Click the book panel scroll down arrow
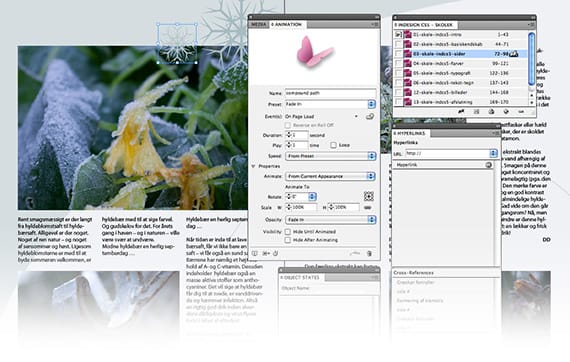Viewport: 570px width, 362px height. click(x=531, y=102)
